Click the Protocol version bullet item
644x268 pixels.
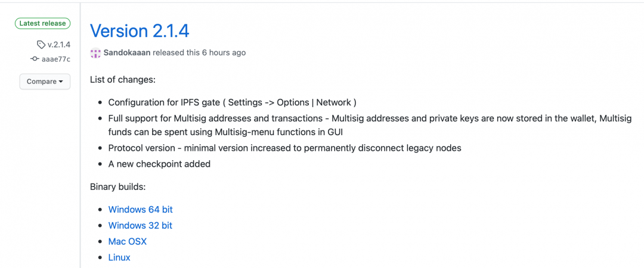tap(284, 148)
